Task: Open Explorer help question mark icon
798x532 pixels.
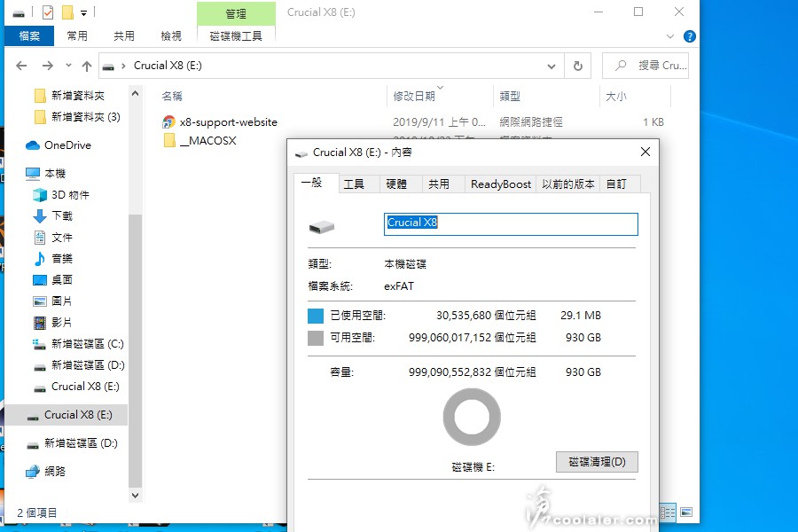Action: tap(690, 36)
